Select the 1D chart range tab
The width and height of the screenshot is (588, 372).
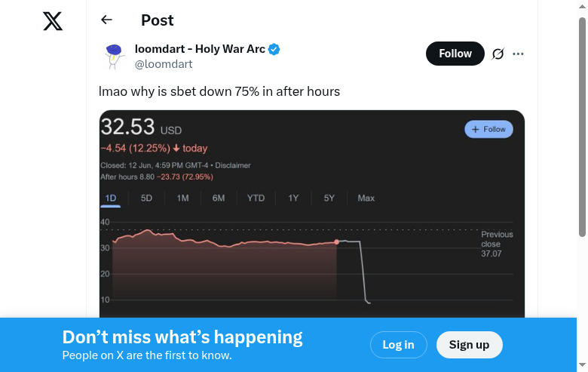tap(111, 198)
